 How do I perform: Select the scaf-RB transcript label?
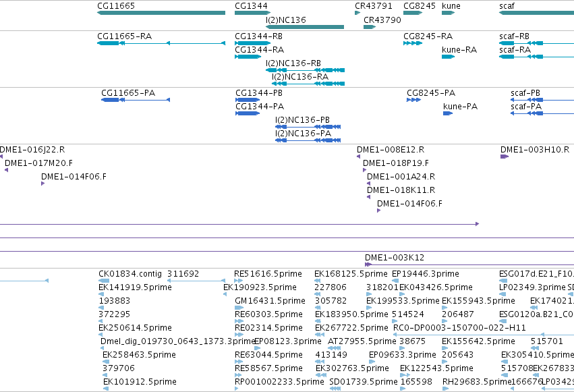pyautogui.click(x=515, y=36)
